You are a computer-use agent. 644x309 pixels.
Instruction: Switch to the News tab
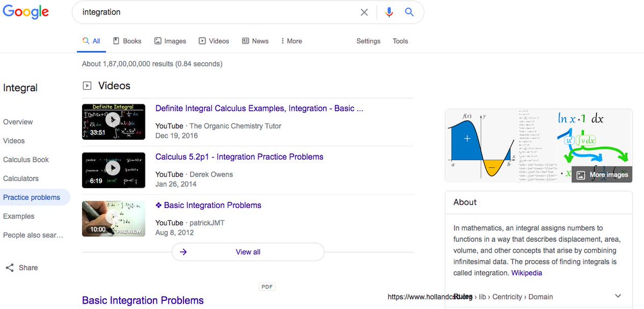255,41
